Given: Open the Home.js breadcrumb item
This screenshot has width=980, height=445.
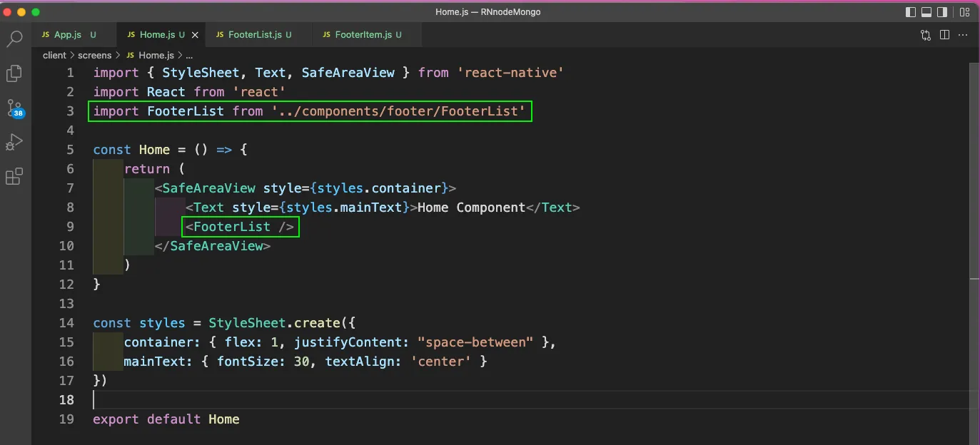Looking at the screenshot, I should click(150, 55).
